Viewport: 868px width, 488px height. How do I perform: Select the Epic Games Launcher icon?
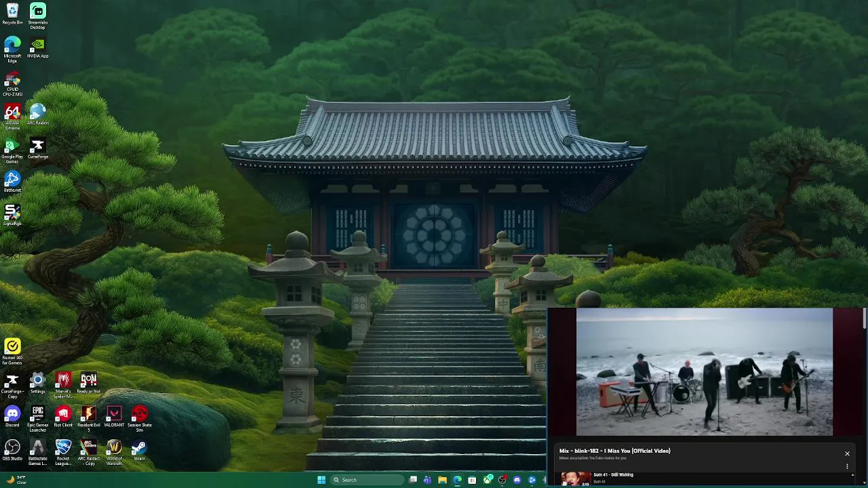(x=38, y=419)
